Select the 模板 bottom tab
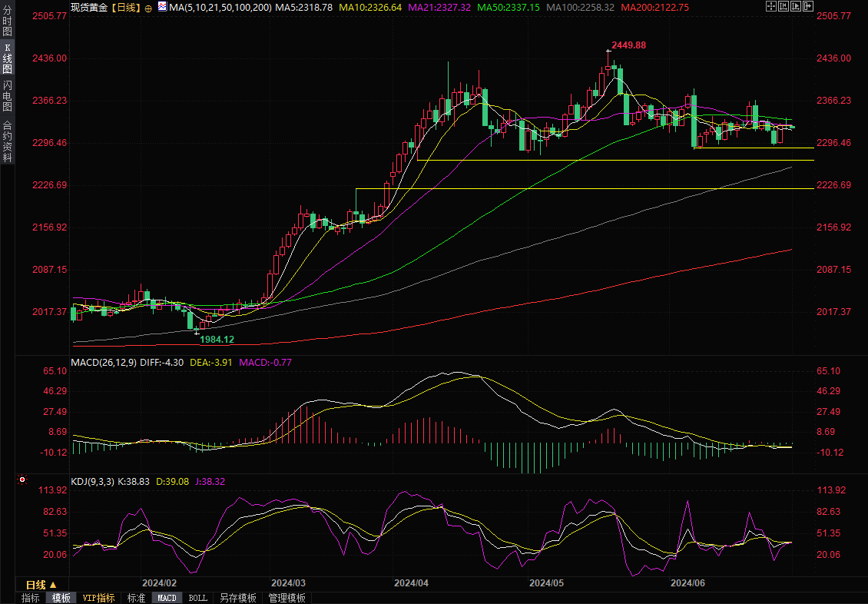This screenshot has height=604, width=868. [61, 598]
